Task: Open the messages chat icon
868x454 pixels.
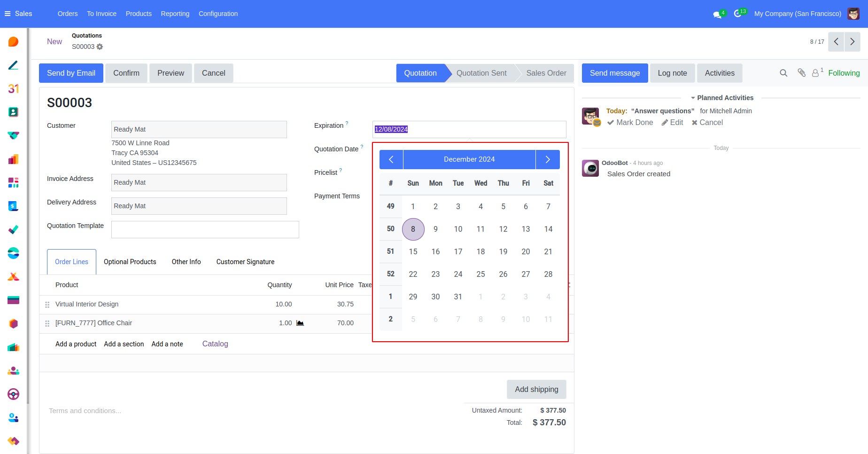Action: pos(717,14)
